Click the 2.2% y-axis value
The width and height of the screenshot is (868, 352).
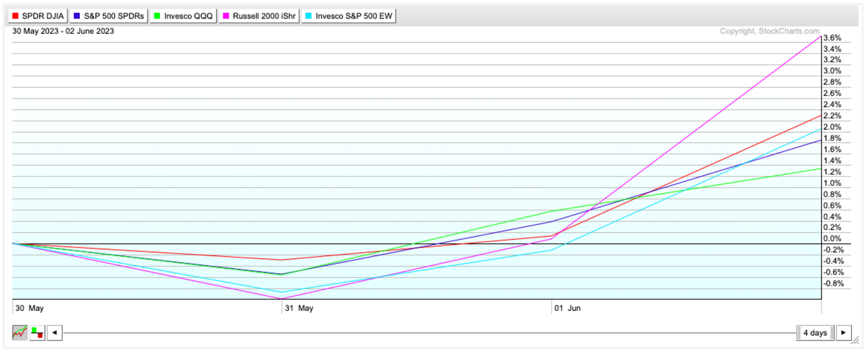(832, 116)
